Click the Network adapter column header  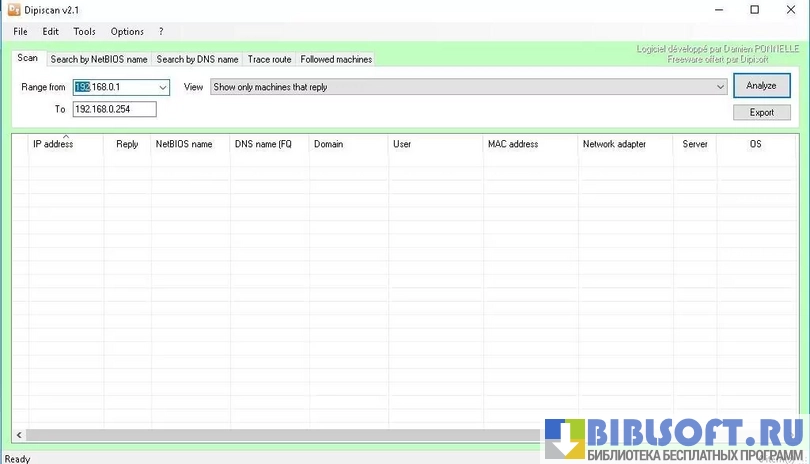click(614, 145)
